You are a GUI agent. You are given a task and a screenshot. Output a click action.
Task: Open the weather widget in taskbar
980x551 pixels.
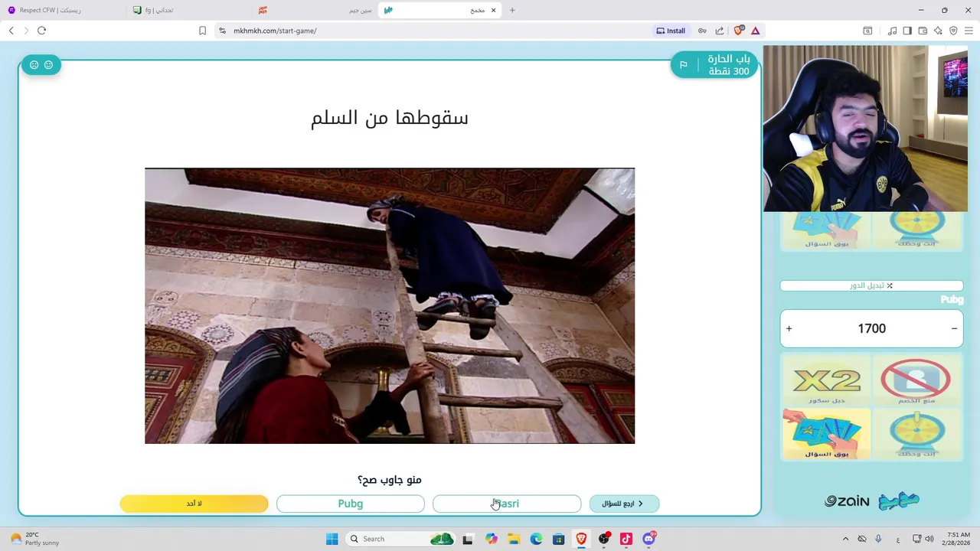(x=34, y=539)
